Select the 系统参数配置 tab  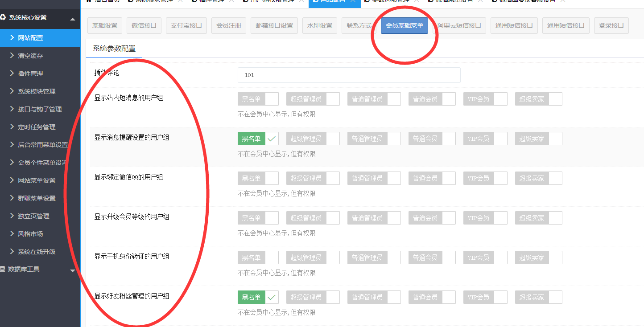click(114, 49)
